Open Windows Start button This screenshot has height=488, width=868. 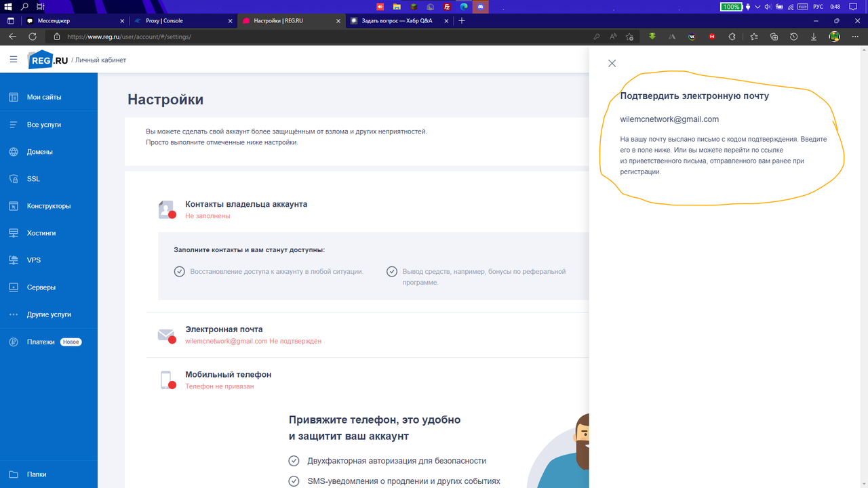(x=9, y=6)
